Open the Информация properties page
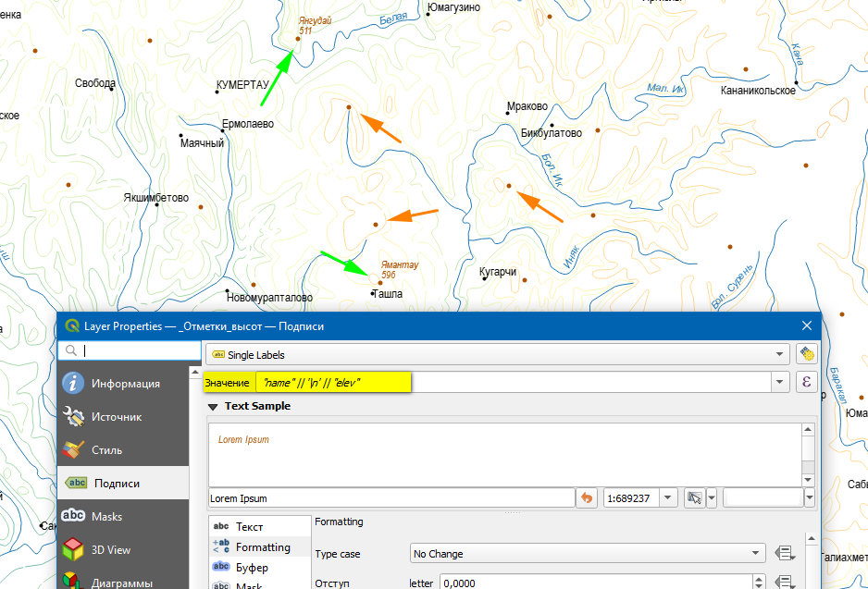This screenshot has width=868, height=589. click(124, 384)
